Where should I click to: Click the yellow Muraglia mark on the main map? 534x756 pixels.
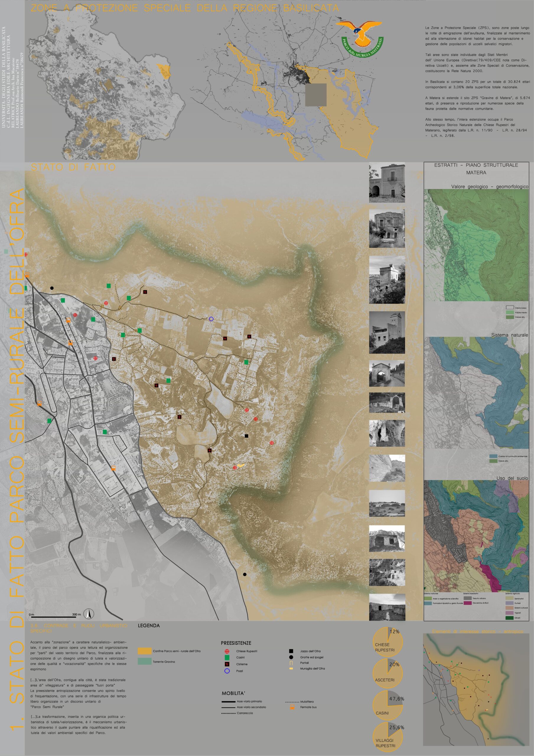pyautogui.click(x=241, y=465)
